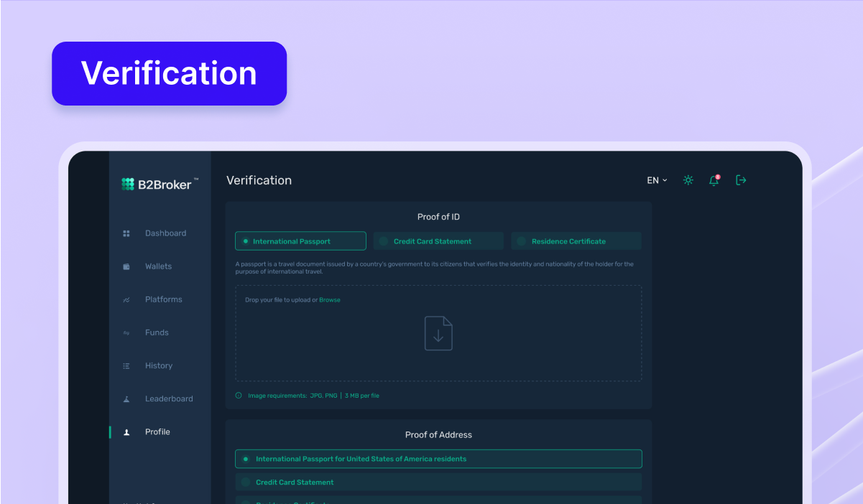Viewport: 863px width, 504px height.
Task: Click the Platforms chart icon
Action: pos(126,299)
